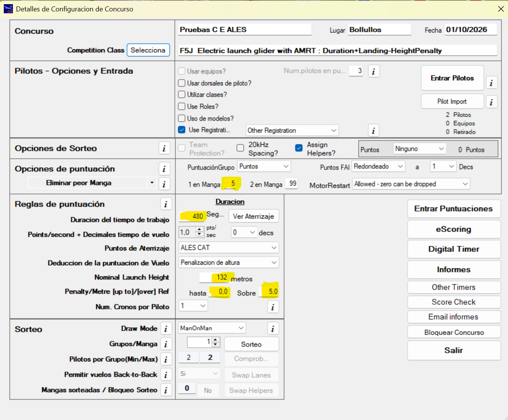
Task: Open Num. Cronos por Piloto dropdown
Action: pos(193,306)
